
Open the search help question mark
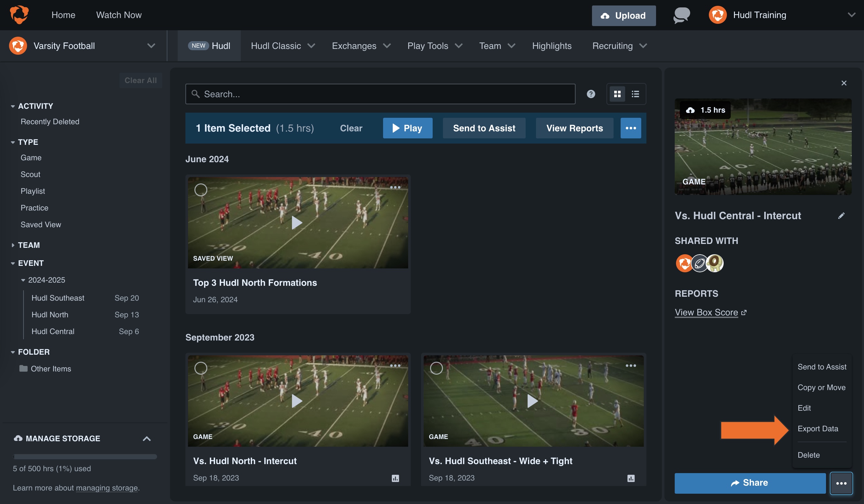[x=591, y=94]
